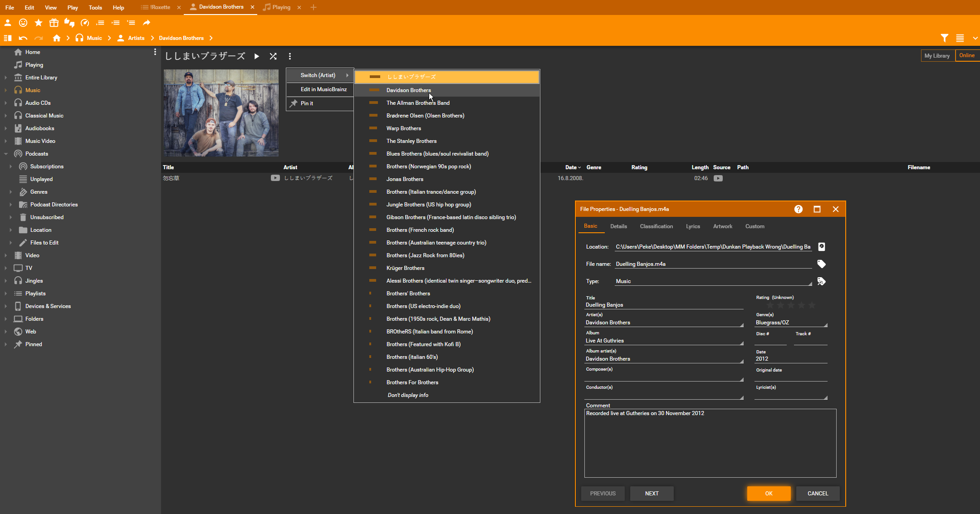Click the thumbs up/down toolbar icon
980x514 pixels.
pos(69,23)
